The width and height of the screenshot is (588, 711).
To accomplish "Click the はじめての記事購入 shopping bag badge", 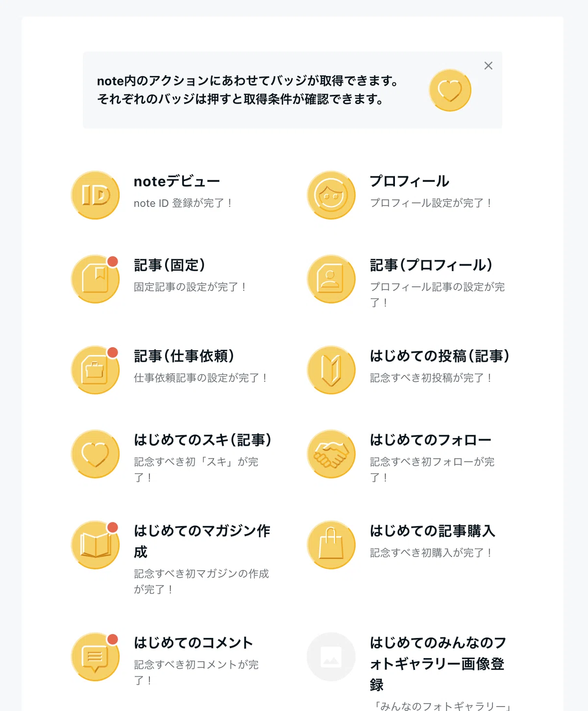I will pos(331,545).
